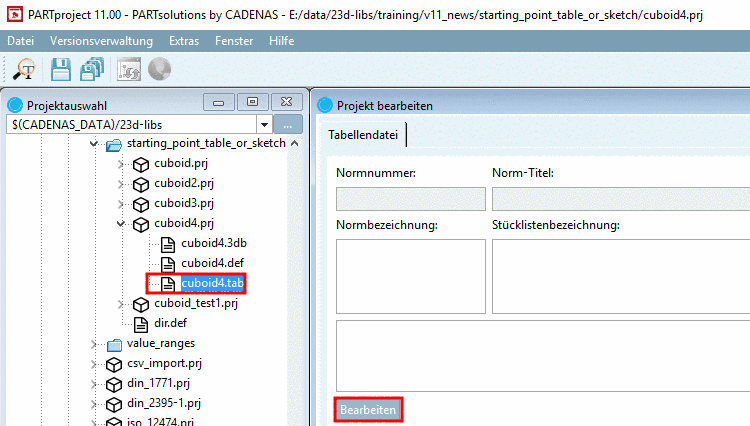Click the Bearbeiten button
The height and width of the screenshot is (426, 750).
(x=368, y=410)
